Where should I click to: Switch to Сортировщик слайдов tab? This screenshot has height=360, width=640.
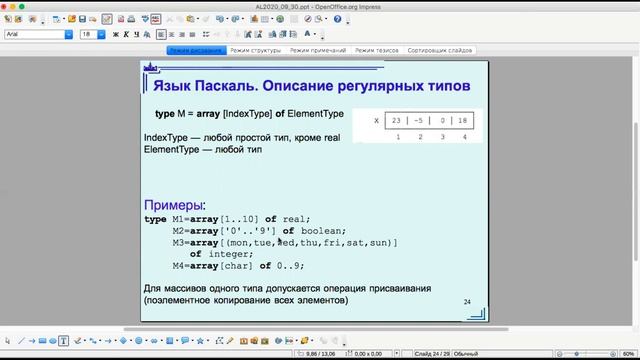coord(440,50)
